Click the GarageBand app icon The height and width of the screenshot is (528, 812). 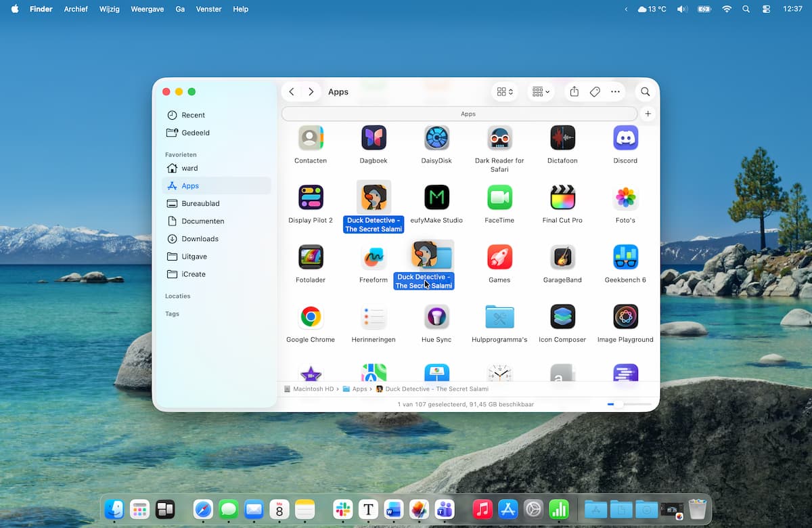(x=562, y=257)
